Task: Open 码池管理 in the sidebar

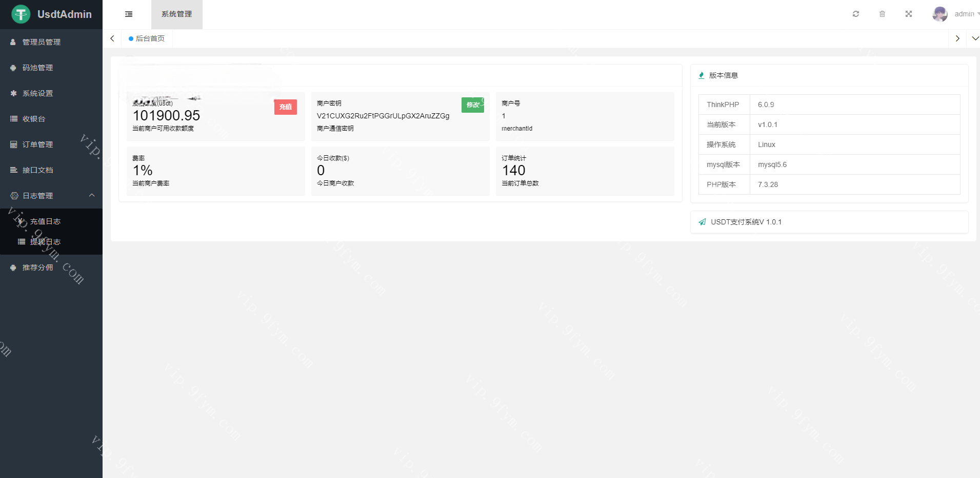Action: tap(38, 68)
